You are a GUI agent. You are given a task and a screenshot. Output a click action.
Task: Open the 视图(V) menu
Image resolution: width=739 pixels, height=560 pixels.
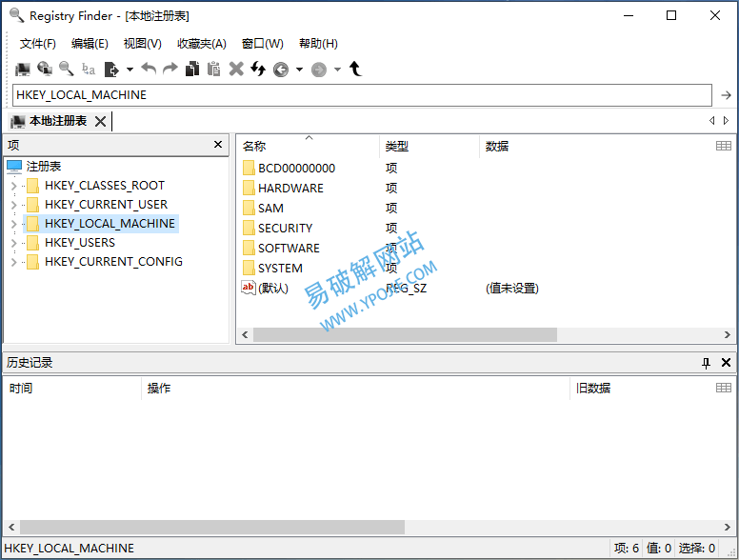142,44
